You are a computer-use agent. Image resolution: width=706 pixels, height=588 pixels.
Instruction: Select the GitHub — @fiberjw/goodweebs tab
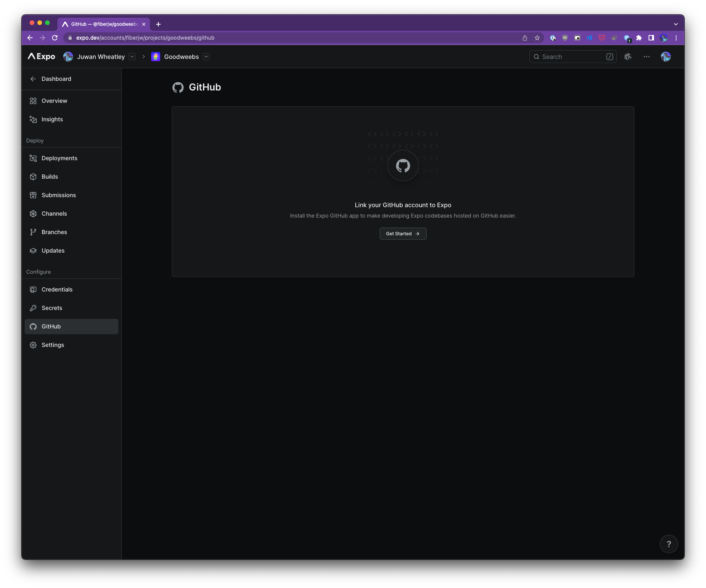tap(104, 24)
